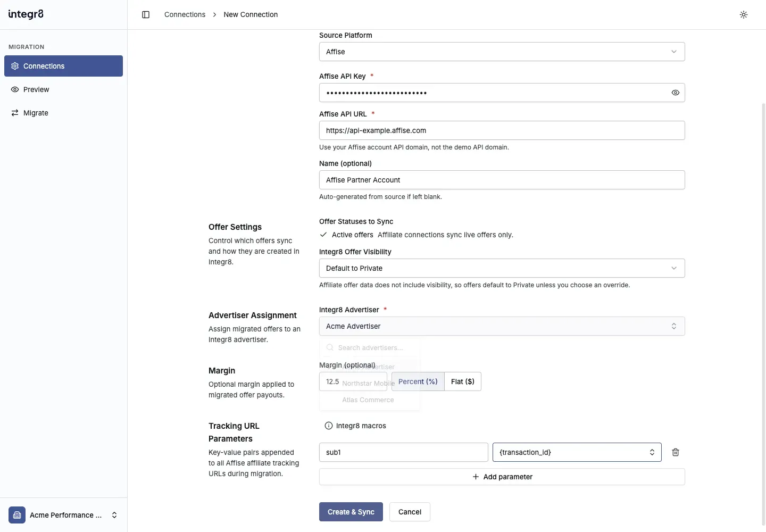
Task: Add a new tracking parameter
Action: coord(502,477)
